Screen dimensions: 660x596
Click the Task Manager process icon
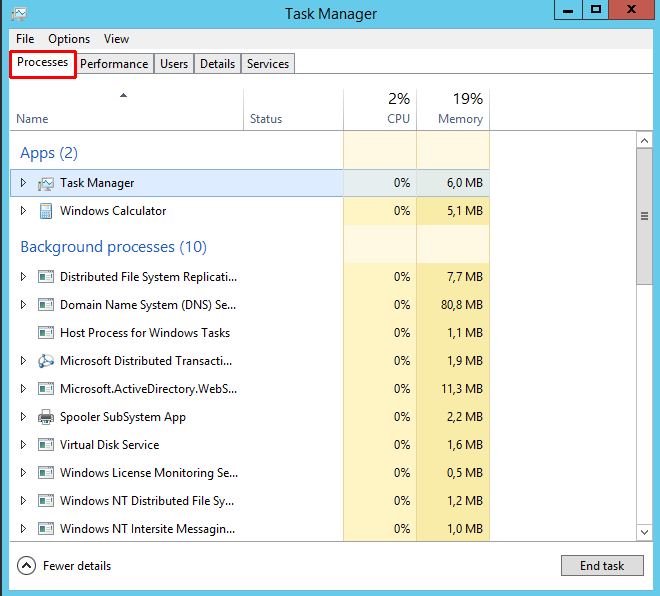(x=46, y=184)
